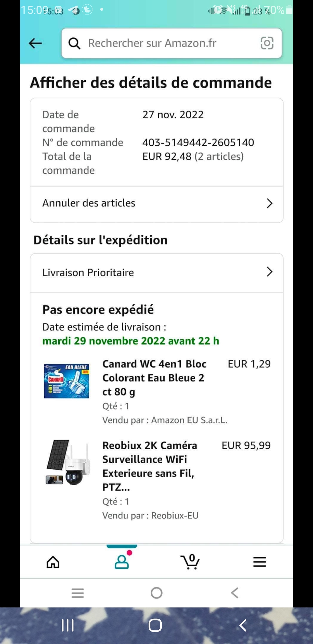Tap the system back button at bottom
Image resolution: width=313 pixels, height=644 pixels.
[243, 625]
